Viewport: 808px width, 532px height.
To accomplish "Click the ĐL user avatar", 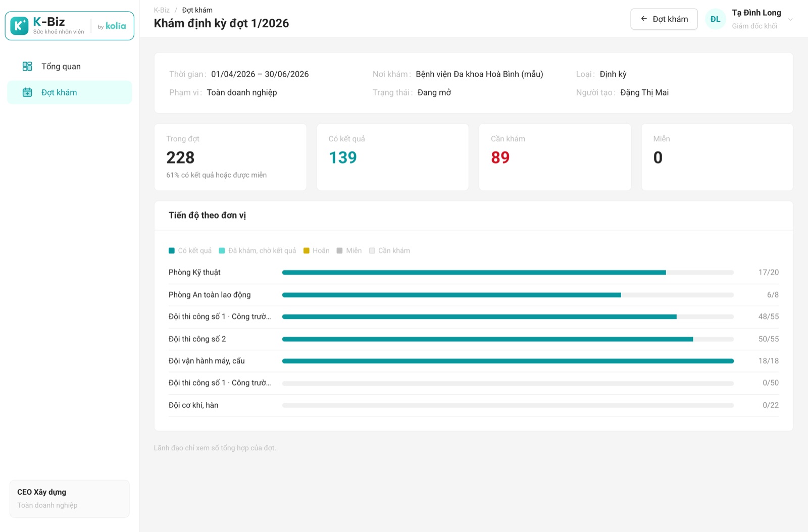I will click(715, 19).
